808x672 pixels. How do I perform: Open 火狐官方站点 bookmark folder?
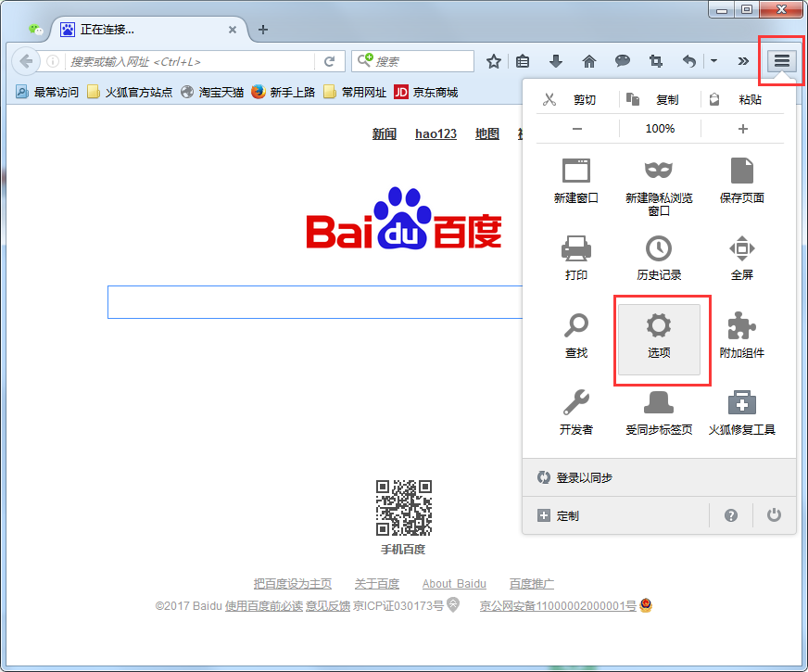130,93
